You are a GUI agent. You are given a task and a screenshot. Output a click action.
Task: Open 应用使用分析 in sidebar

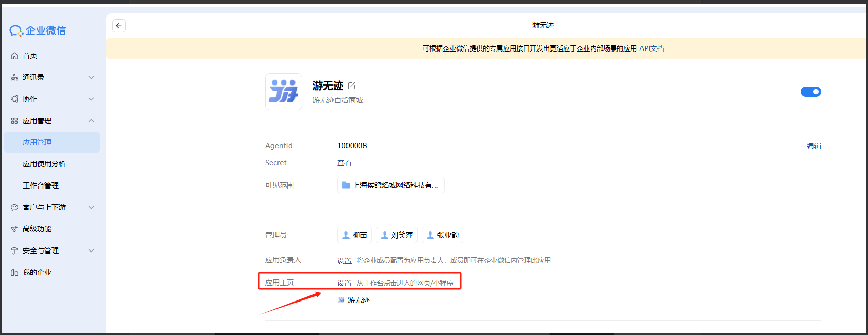pos(44,164)
